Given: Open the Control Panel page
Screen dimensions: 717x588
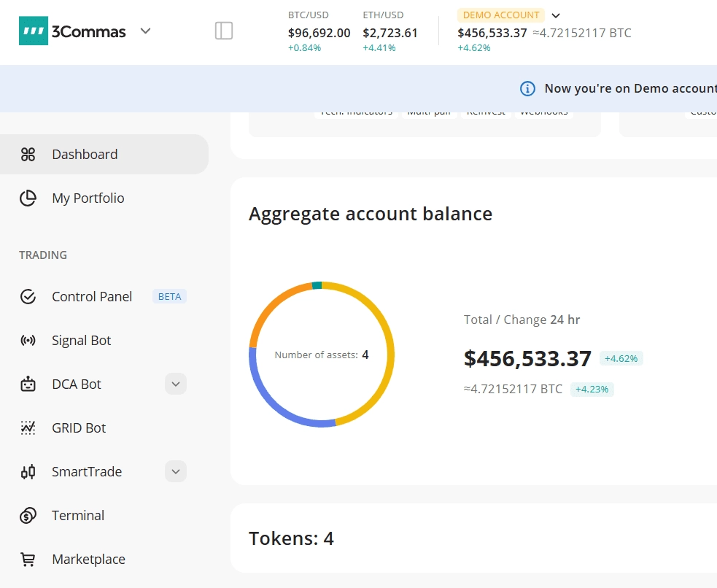Looking at the screenshot, I should [x=92, y=296].
